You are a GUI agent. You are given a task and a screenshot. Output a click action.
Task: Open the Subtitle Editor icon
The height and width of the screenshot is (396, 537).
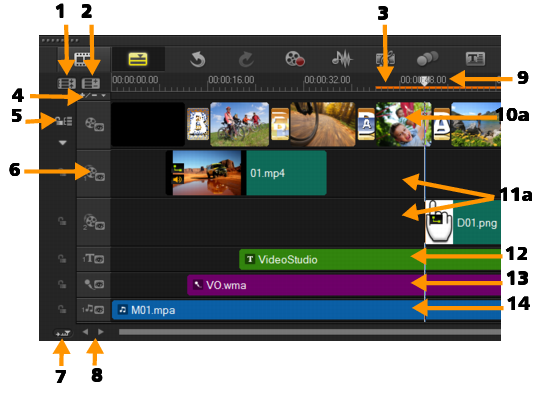(475, 59)
